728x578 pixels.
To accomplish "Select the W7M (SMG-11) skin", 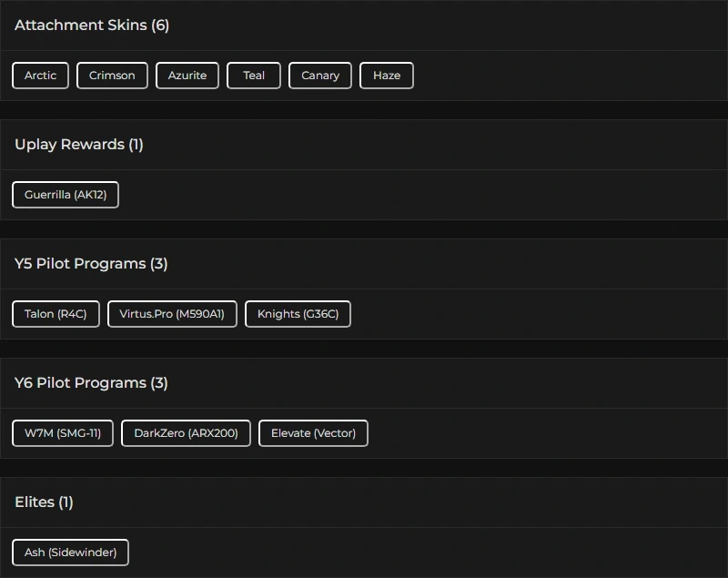I will pos(63,433).
